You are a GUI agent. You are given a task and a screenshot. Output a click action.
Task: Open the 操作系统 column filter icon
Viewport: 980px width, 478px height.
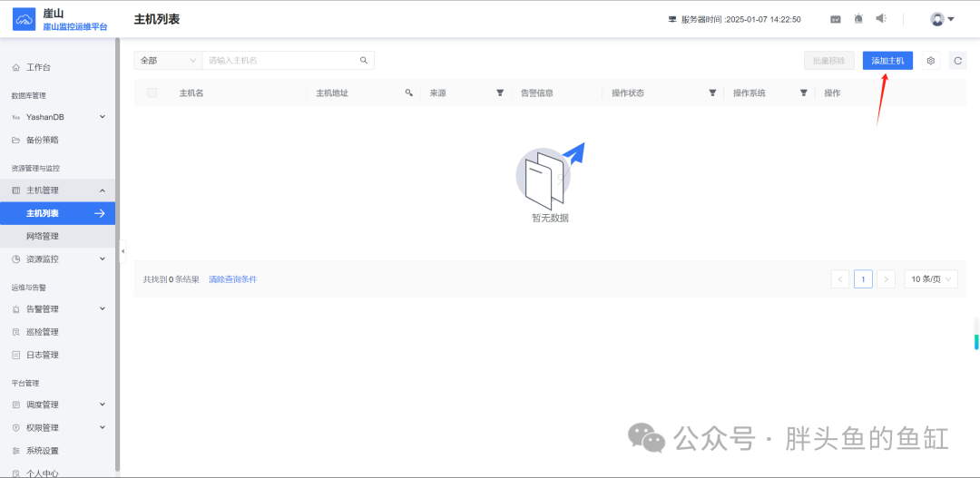pos(804,93)
